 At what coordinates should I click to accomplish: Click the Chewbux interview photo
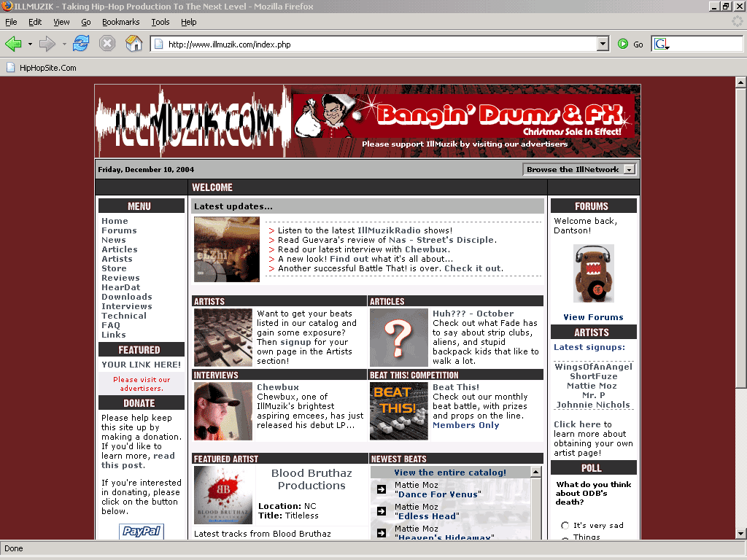[223, 411]
